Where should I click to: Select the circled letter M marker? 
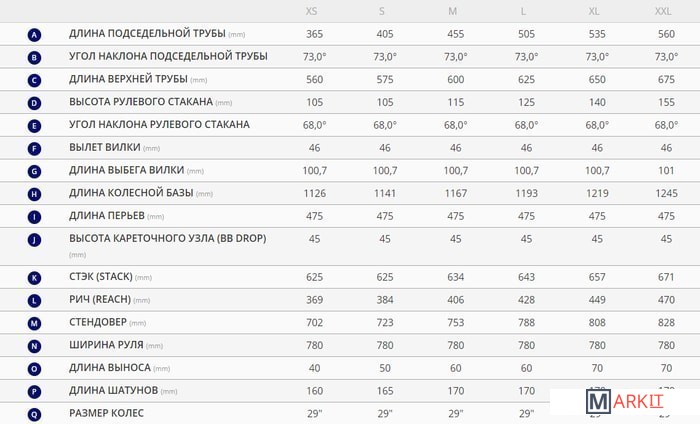coord(35,323)
